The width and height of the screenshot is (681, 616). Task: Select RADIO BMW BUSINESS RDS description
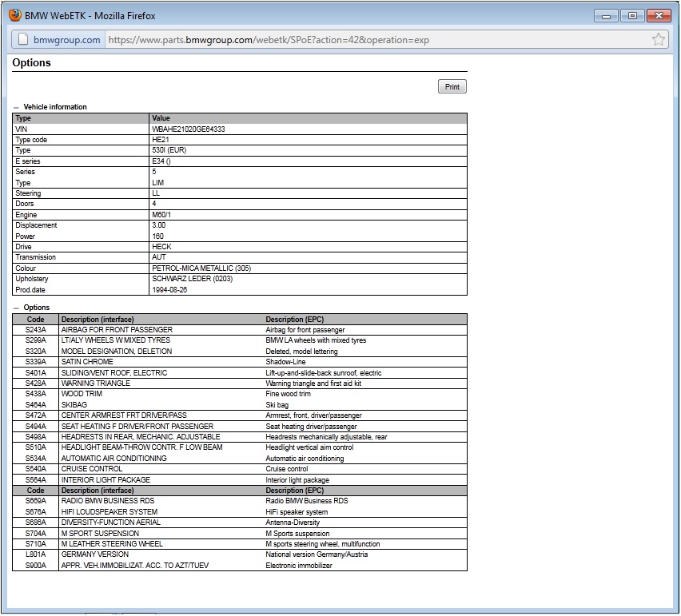click(108, 501)
